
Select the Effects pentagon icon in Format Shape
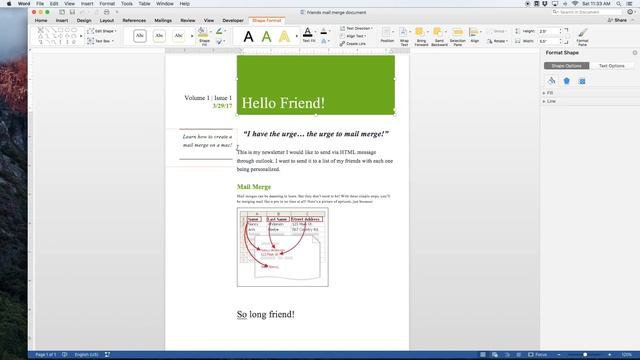tap(567, 81)
